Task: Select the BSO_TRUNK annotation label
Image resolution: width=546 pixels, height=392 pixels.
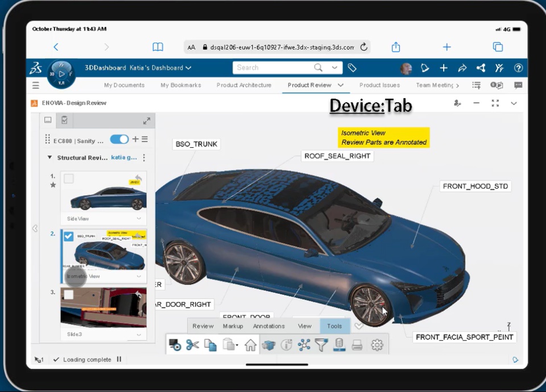Action: [x=196, y=144]
